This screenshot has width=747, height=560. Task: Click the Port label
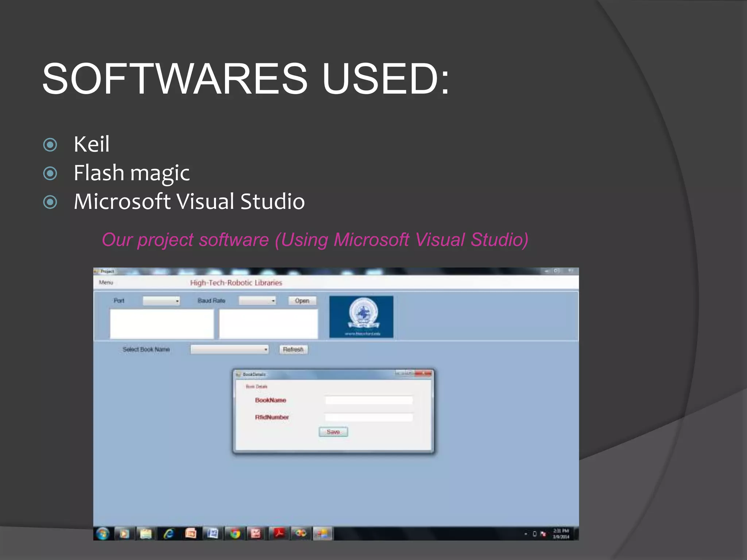point(119,301)
